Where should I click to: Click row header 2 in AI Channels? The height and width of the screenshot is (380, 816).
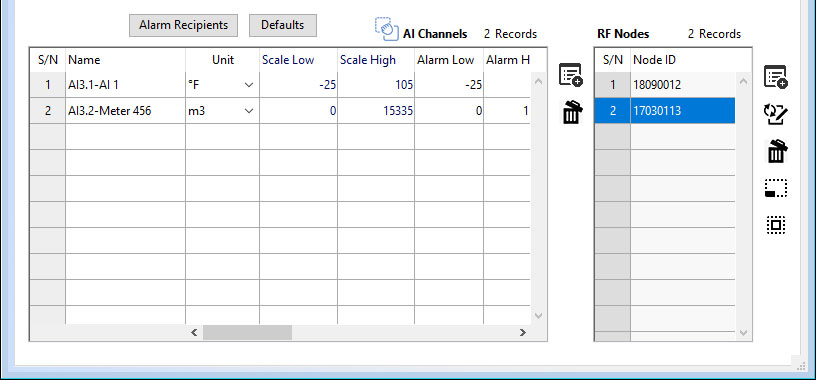[48, 111]
